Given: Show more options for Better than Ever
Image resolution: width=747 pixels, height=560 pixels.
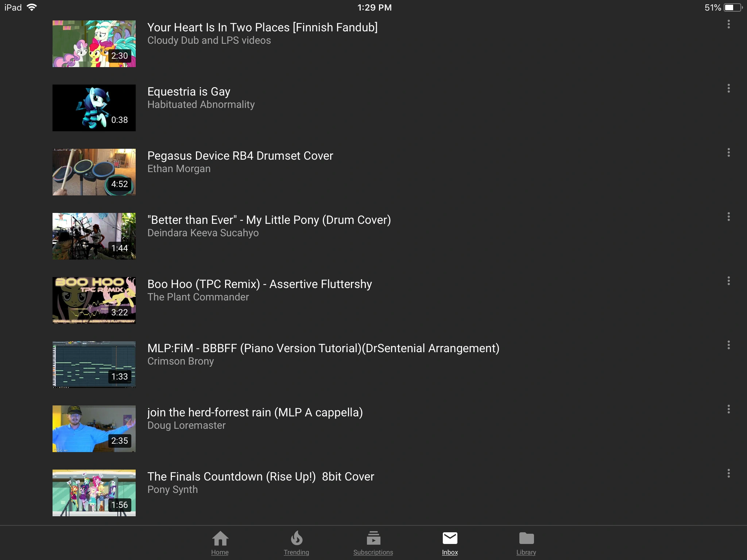Looking at the screenshot, I should coord(728,217).
